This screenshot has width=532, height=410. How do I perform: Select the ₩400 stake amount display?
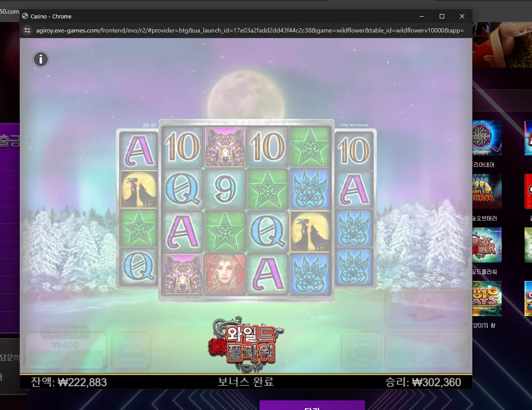(x=65, y=345)
